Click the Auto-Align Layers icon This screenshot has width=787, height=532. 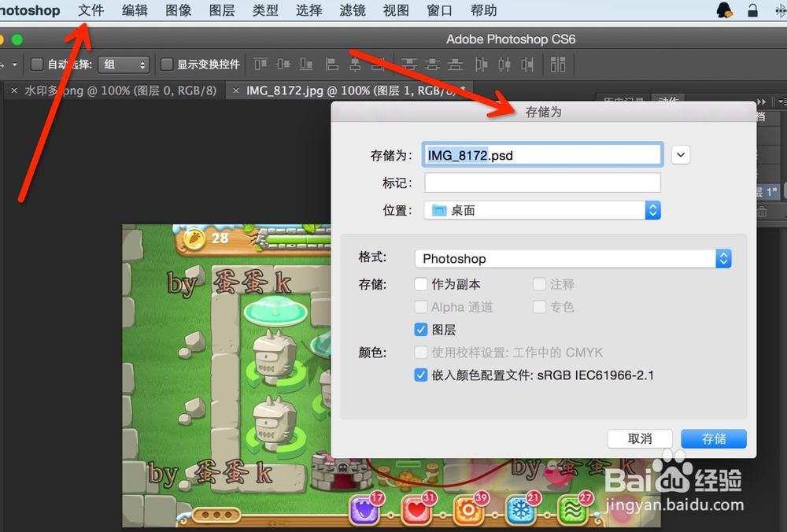tap(558, 65)
